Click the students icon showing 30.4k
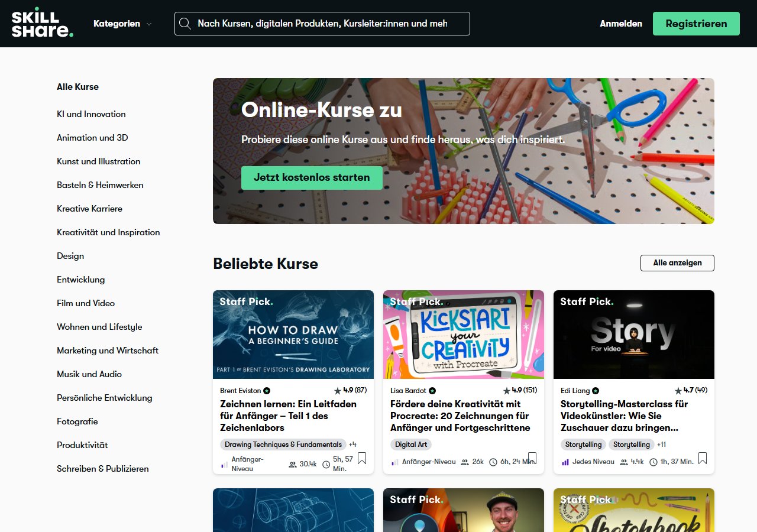Viewport: 757px width, 532px height. [x=293, y=464]
